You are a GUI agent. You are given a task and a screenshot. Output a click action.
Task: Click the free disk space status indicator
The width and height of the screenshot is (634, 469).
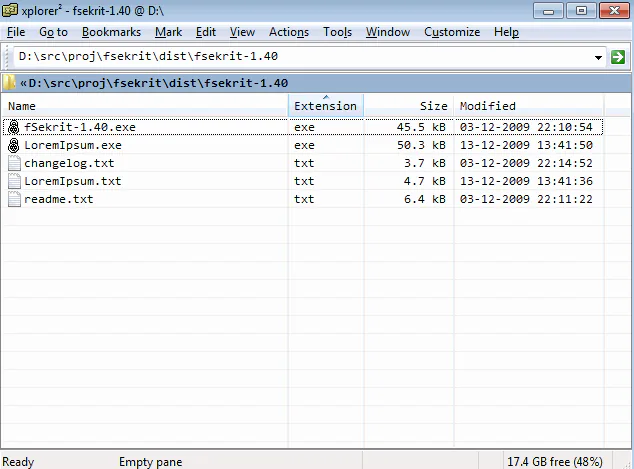pyautogui.click(x=554, y=462)
